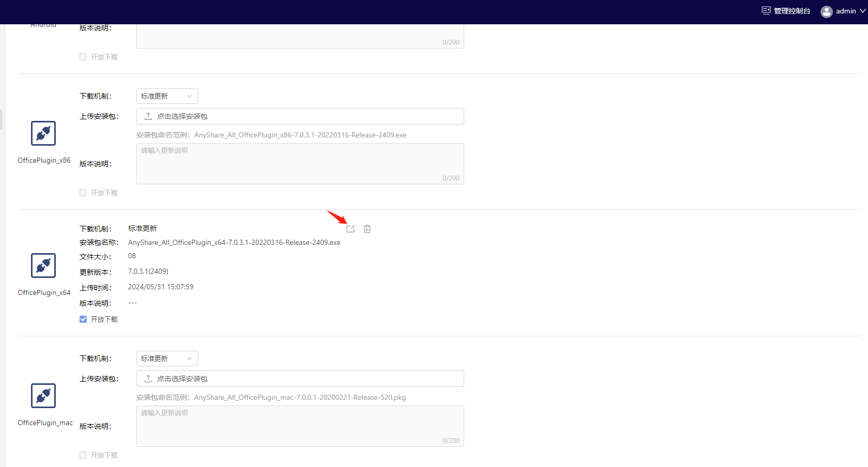Click upload arrow icon in OfficePlugin_x86 row

[x=148, y=116]
